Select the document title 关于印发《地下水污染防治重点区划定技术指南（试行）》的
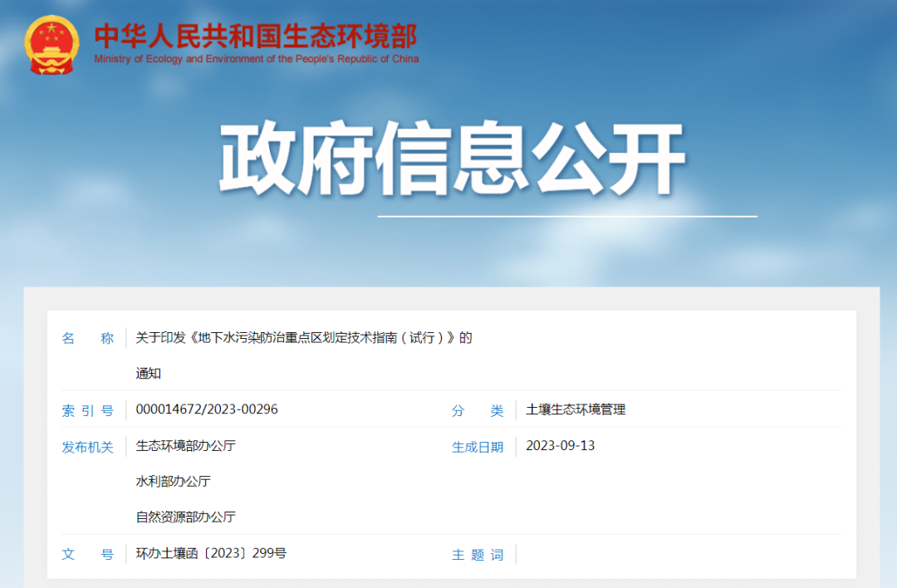 pos(304,338)
